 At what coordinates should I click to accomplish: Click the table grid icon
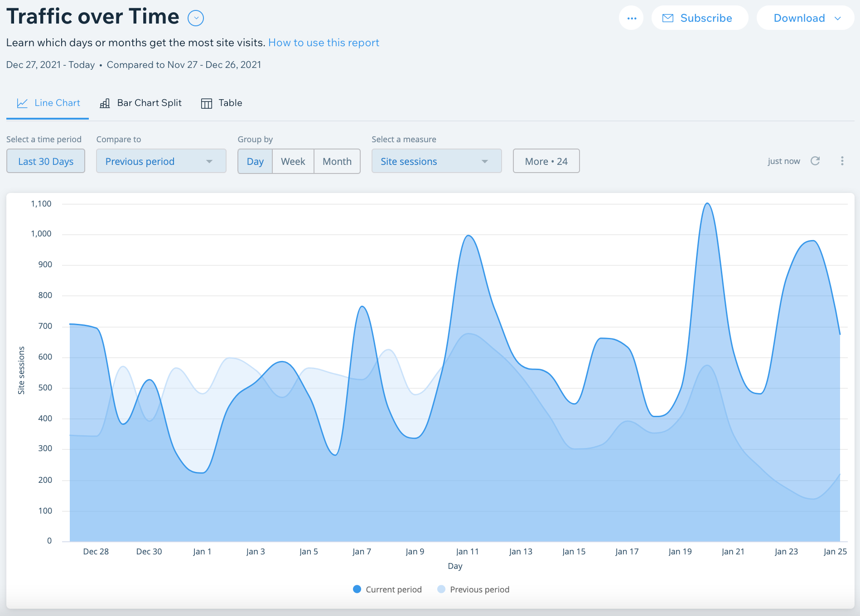click(206, 104)
